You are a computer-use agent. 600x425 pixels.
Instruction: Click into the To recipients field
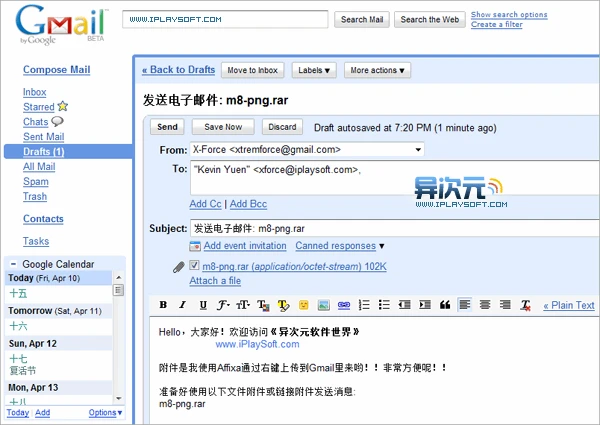[395, 178]
